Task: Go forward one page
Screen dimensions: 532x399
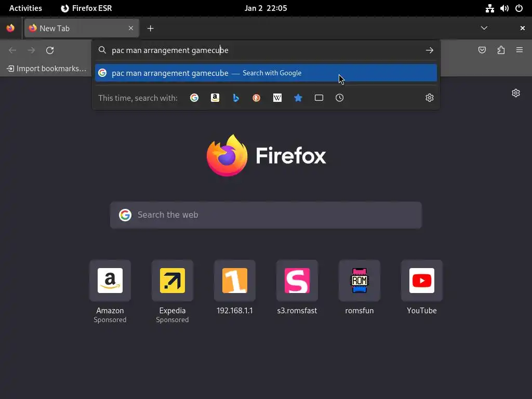Action: (31, 50)
